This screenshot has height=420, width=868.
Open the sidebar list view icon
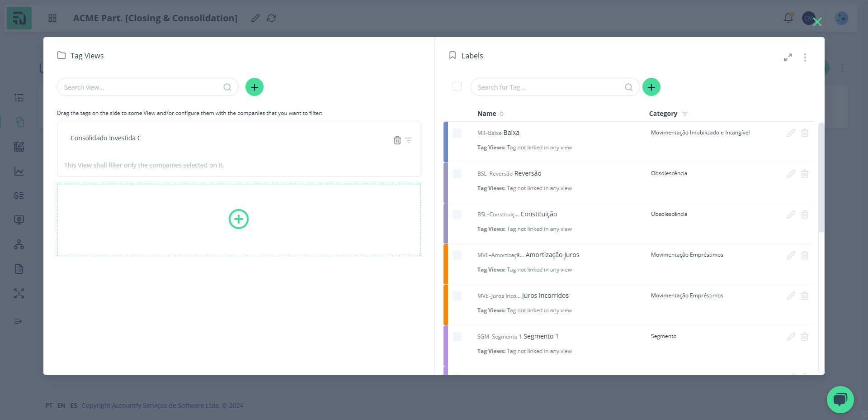19,98
